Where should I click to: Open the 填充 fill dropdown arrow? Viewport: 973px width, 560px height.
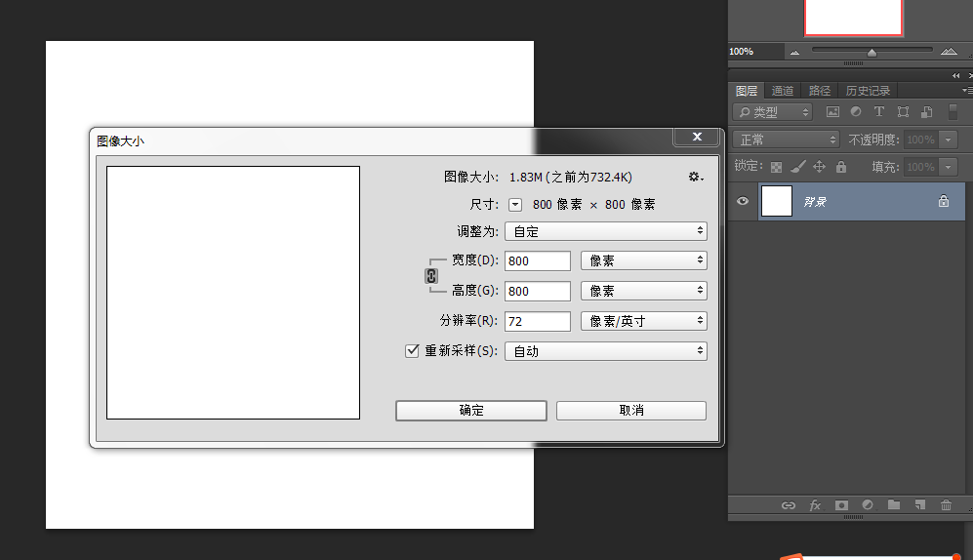pyautogui.click(x=949, y=167)
